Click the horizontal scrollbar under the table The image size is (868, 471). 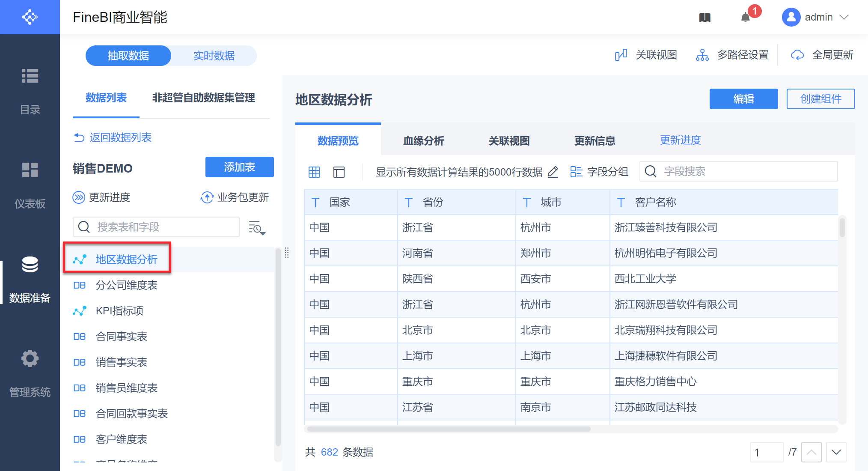pos(449,429)
